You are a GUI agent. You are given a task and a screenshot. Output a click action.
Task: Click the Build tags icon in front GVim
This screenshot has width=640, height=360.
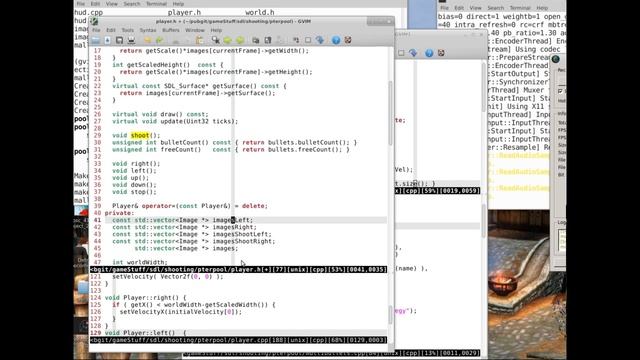click(308, 40)
